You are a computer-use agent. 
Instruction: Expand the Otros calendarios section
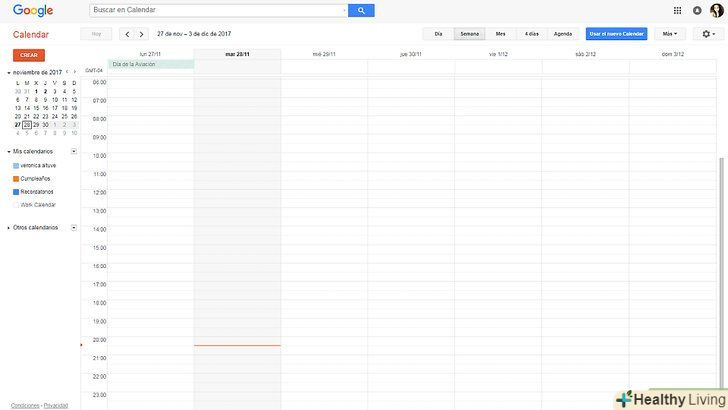(9, 227)
